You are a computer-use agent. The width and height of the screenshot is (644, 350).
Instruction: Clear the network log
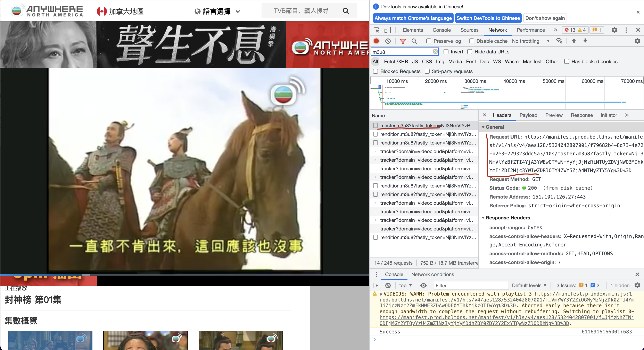click(x=388, y=41)
